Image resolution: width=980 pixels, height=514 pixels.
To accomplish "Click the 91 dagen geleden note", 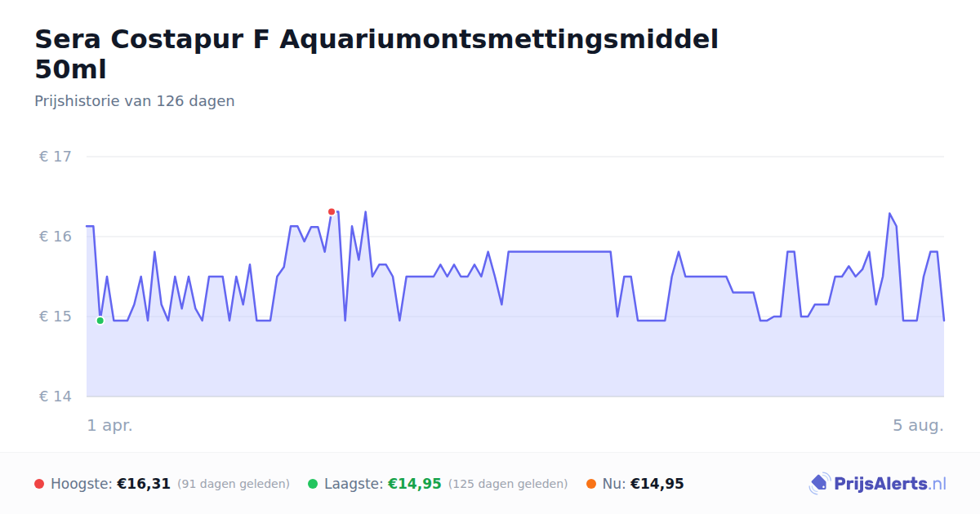I will [234, 484].
